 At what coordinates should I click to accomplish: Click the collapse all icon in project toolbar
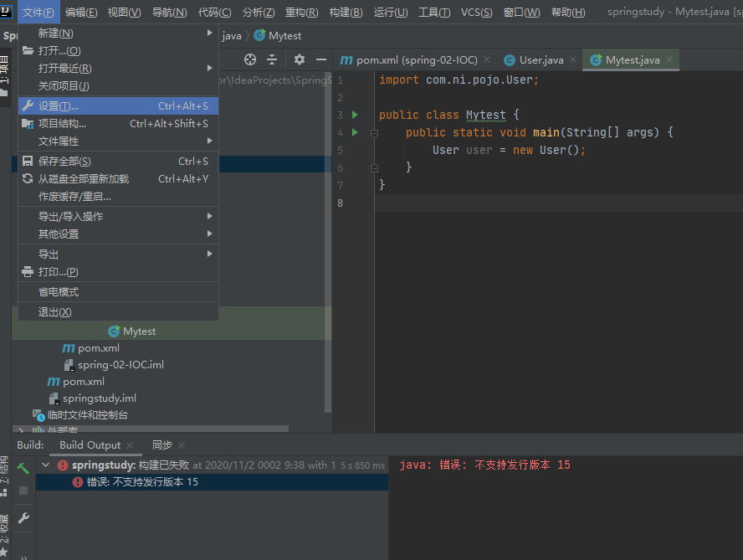pos(272,59)
